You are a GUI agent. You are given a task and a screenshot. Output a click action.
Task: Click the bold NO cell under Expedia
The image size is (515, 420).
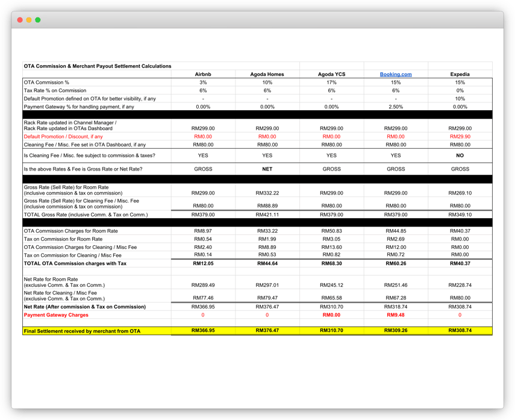pos(460,155)
